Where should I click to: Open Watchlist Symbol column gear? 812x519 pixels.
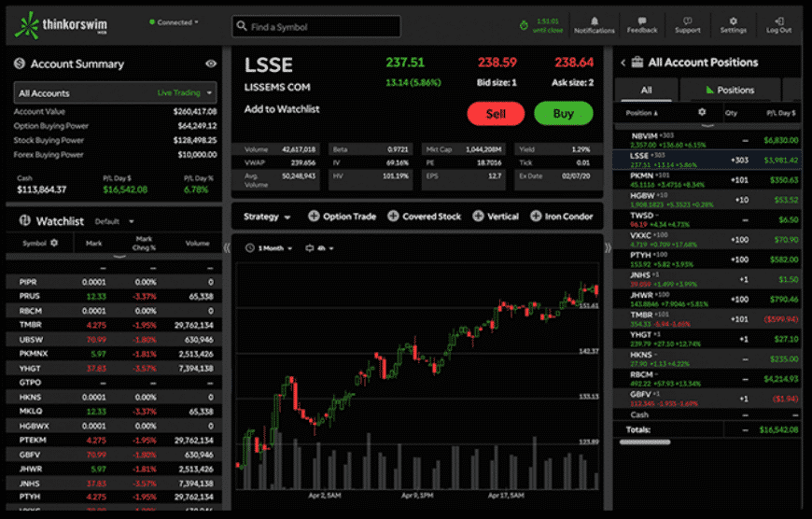(54, 243)
